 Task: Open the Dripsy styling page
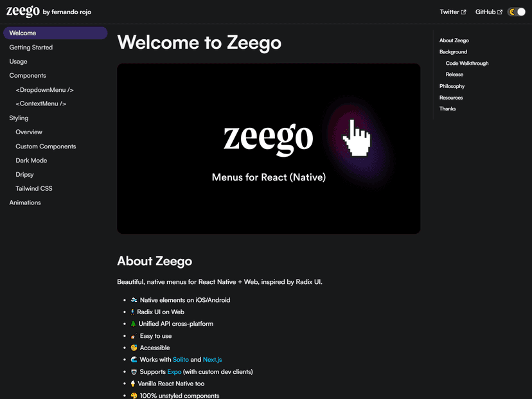coord(24,174)
